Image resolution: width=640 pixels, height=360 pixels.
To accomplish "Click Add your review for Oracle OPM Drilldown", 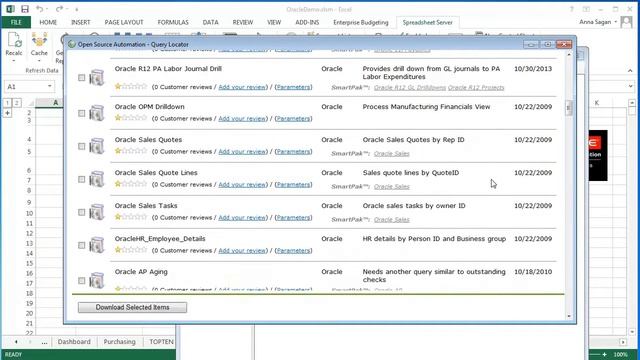I will 242,119.
